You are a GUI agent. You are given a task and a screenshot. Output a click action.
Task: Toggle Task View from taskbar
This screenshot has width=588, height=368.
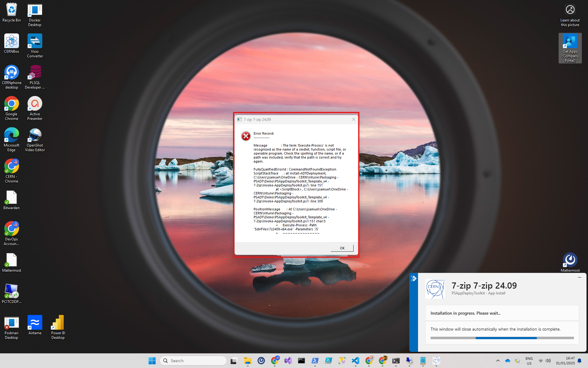pyautogui.click(x=234, y=361)
